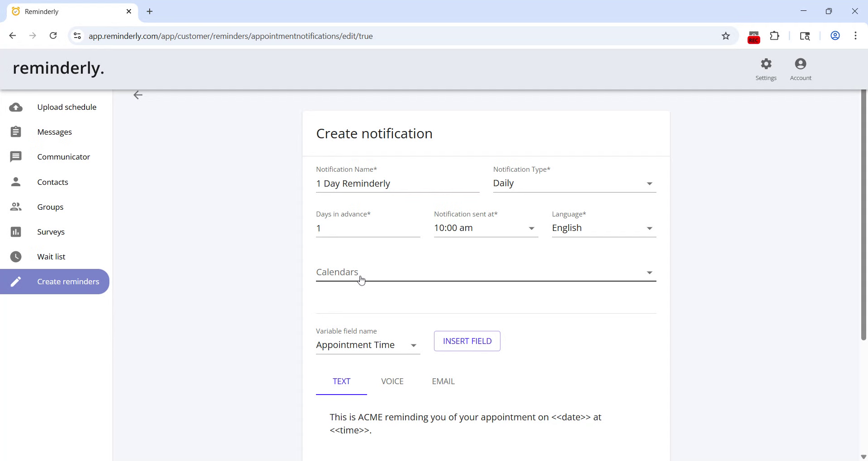Open Notification Type dropdown
This screenshot has width=868, height=461.
(574, 183)
